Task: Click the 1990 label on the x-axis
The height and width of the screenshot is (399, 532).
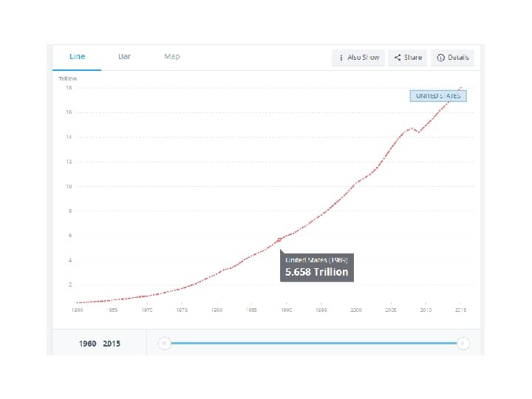Action: pos(286,311)
